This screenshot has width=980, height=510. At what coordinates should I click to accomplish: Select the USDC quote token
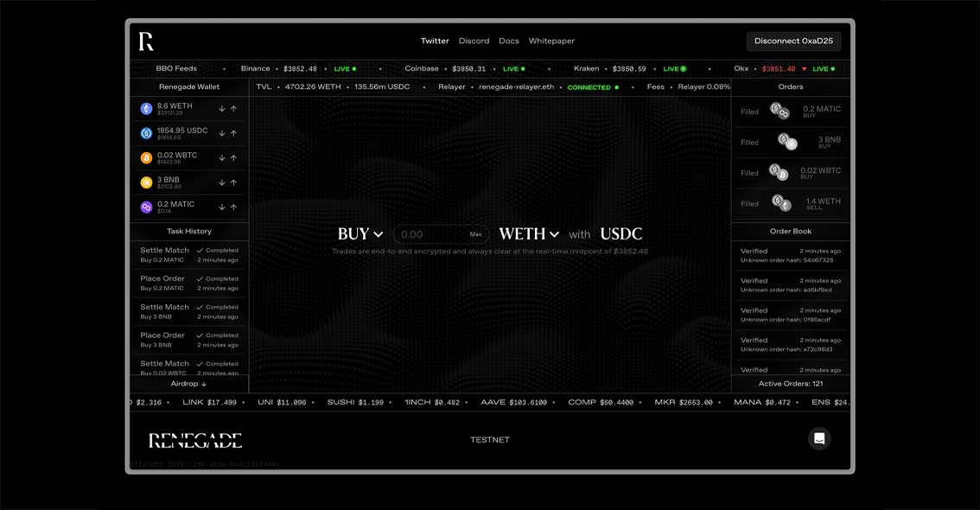(x=621, y=233)
